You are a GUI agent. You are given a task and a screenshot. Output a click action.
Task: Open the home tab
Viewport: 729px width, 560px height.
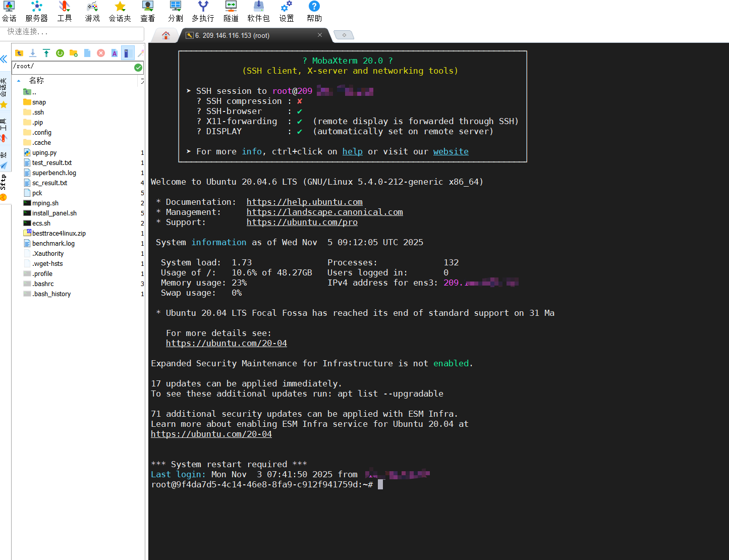pos(166,35)
